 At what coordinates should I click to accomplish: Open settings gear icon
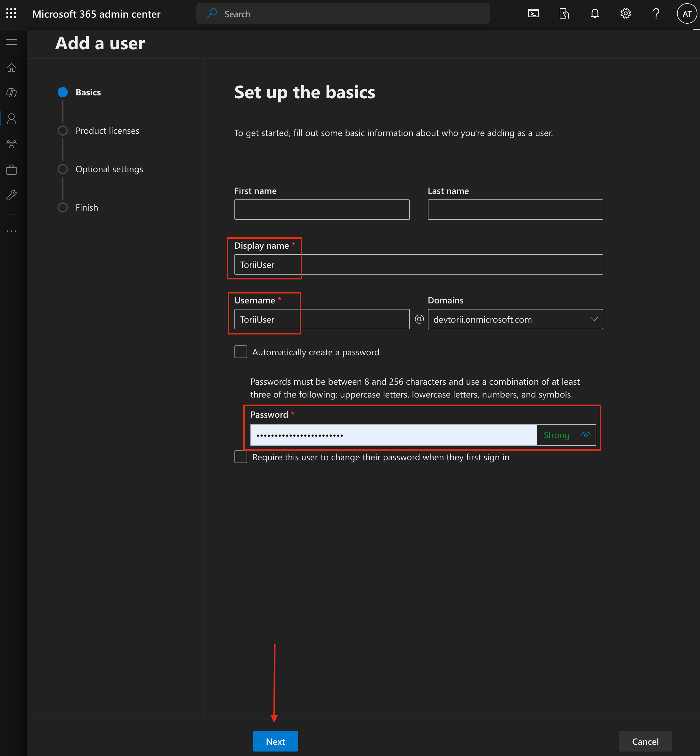625,14
